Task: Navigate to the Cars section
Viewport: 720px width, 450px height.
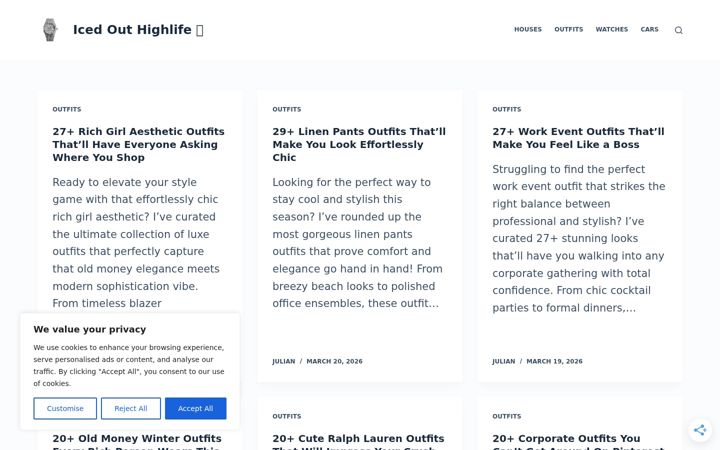Action: pos(649,29)
